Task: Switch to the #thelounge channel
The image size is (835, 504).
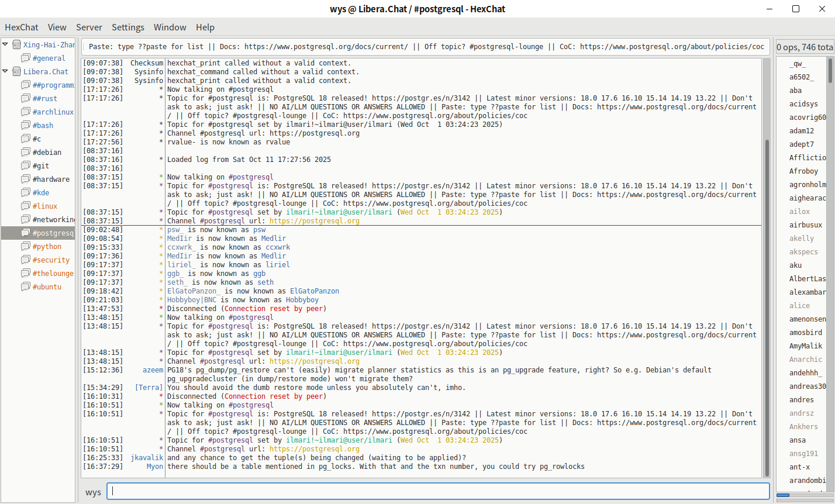Action: pyautogui.click(x=53, y=274)
